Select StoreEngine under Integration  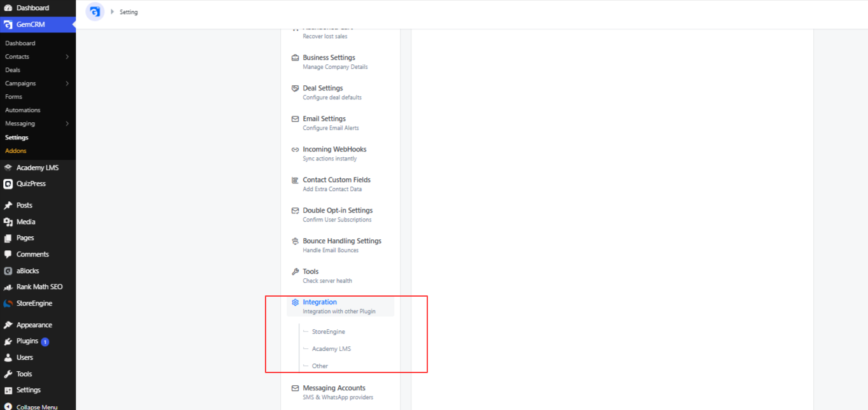[x=329, y=332]
